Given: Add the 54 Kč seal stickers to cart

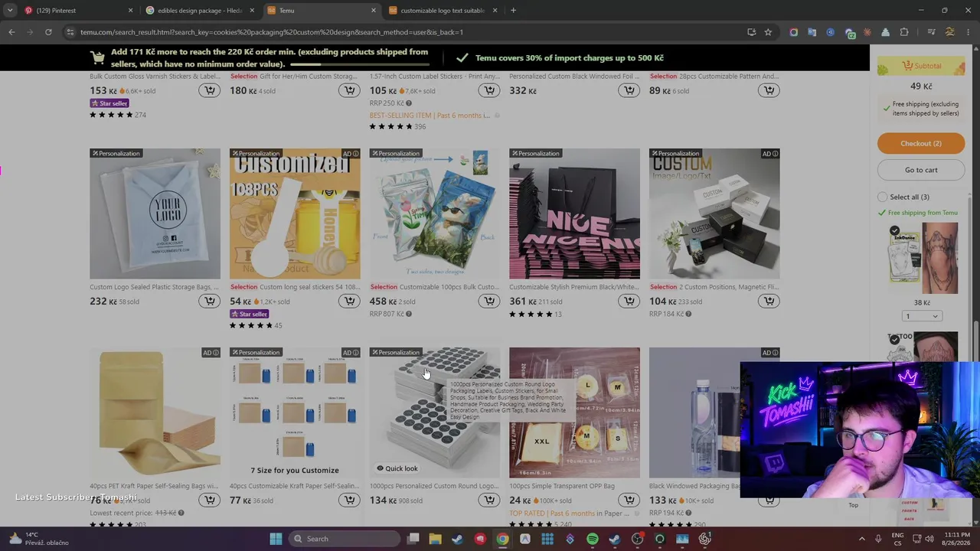Looking at the screenshot, I should click(349, 302).
